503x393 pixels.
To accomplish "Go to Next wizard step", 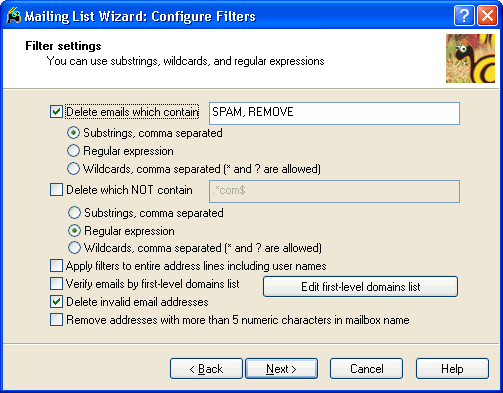I will pyautogui.click(x=281, y=369).
